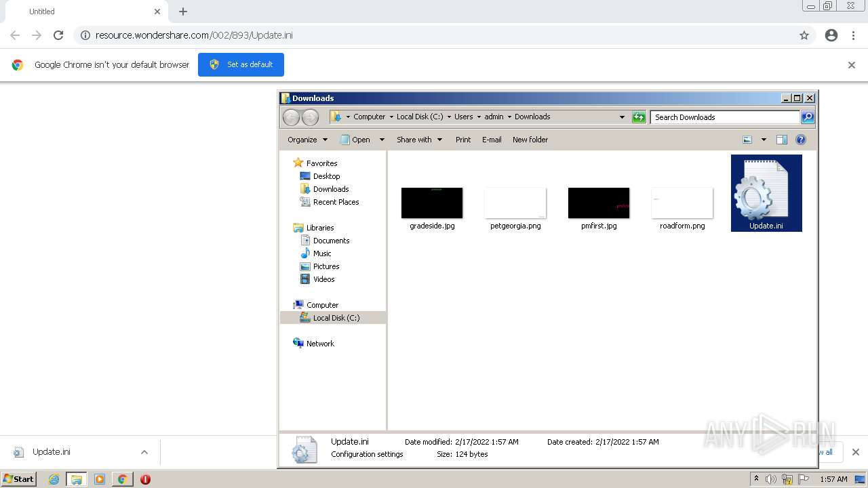Click E-mail in the toolbar

click(492, 140)
